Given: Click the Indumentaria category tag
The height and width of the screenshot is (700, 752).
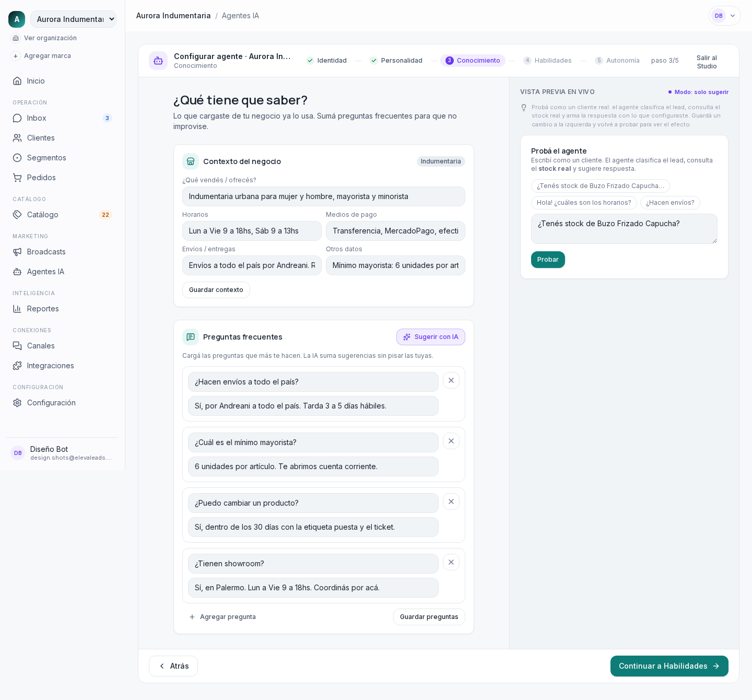Looking at the screenshot, I should (441, 161).
